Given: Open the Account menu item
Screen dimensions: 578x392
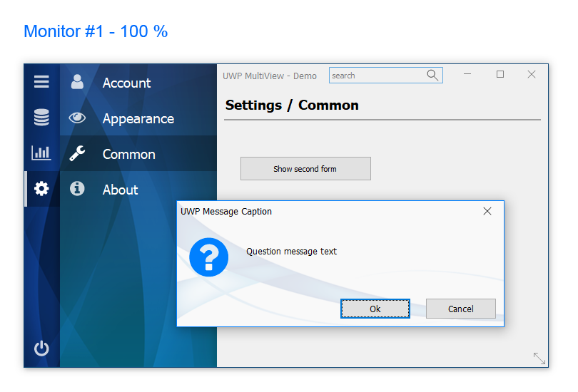Looking at the screenshot, I should (138, 82).
